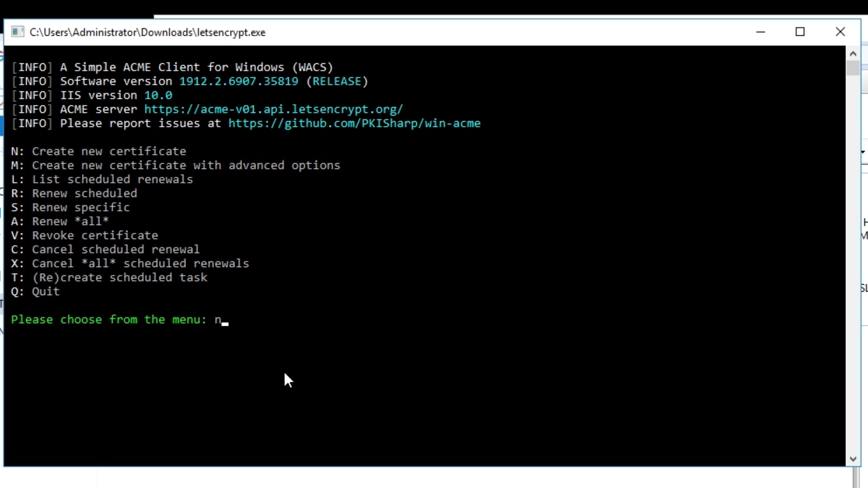Click the 'Q: Quit' menu entry

click(35, 291)
